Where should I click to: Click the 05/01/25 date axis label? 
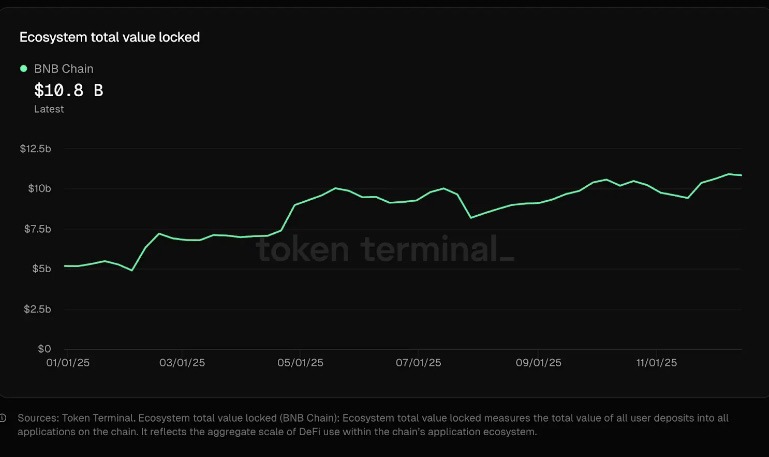tap(299, 364)
